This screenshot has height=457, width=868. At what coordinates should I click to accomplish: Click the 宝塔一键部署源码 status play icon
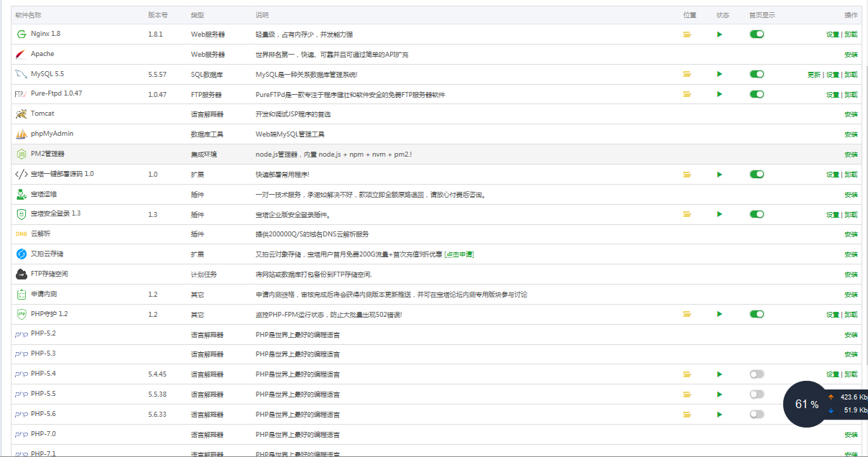pos(719,174)
